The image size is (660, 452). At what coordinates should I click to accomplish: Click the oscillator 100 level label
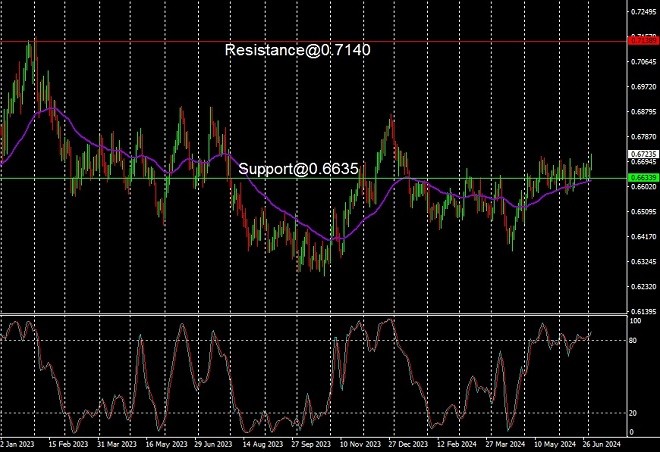click(x=635, y=321)
